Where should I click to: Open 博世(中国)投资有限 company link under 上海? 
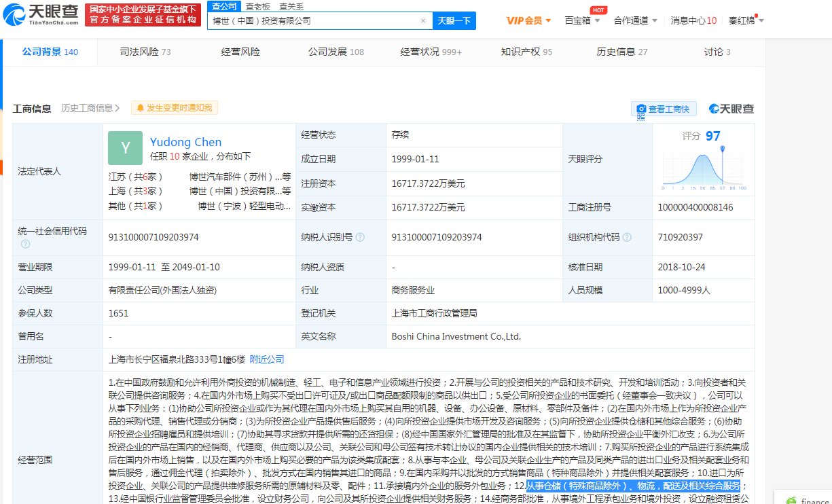[240, 192]
